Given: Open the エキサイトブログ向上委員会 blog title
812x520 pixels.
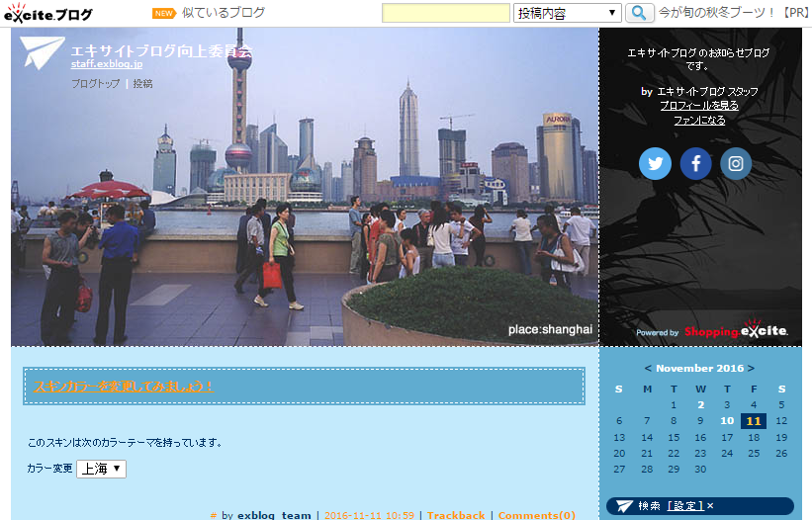Looking at the screenshot, I should 161,50.
